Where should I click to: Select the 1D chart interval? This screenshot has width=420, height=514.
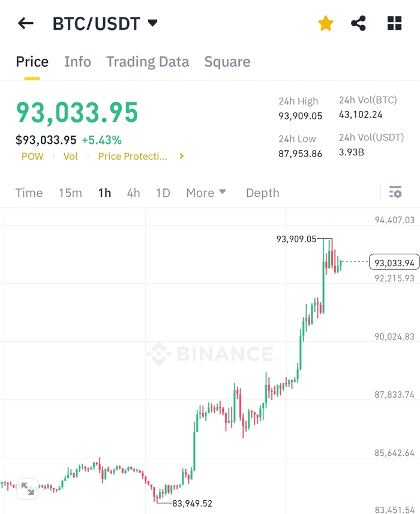(163, 193)
